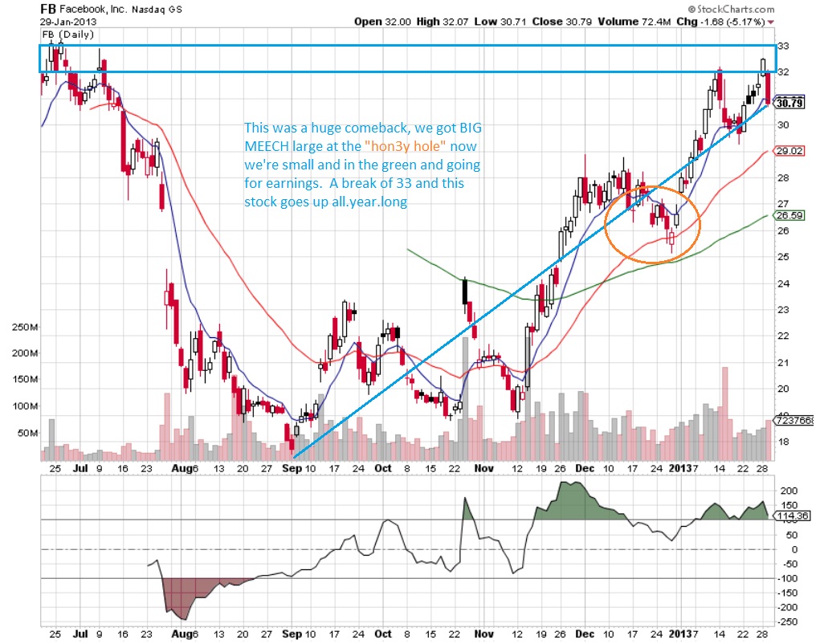Image resolution: width=820 pixels, height=644 pixels.
Task: Click the indicator value tag 114.36
Action: pos(793,516)
